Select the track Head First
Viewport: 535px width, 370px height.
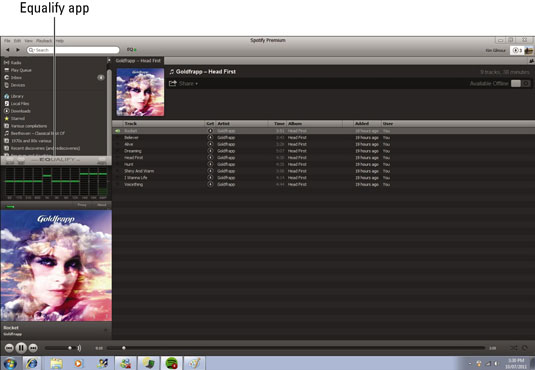click(x=133, y=158)
